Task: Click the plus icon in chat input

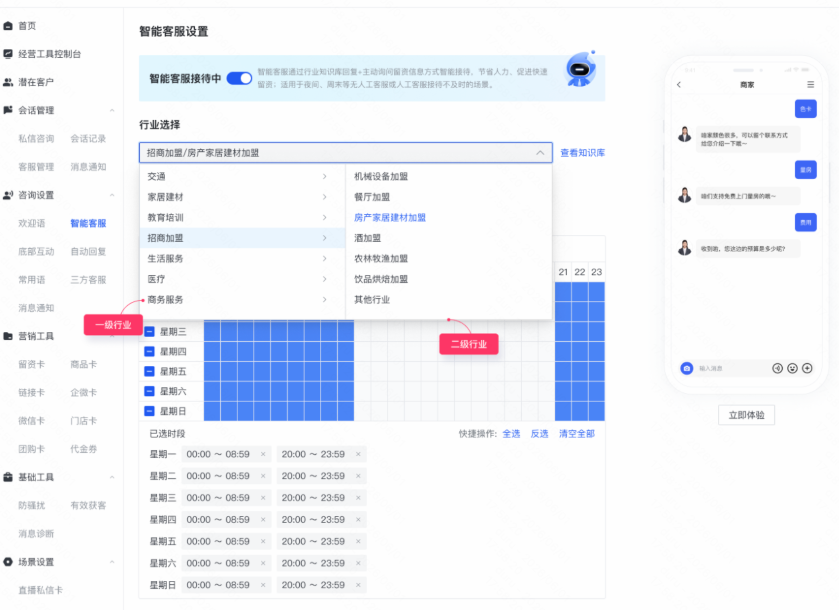Action: click(x=807, y=368)
